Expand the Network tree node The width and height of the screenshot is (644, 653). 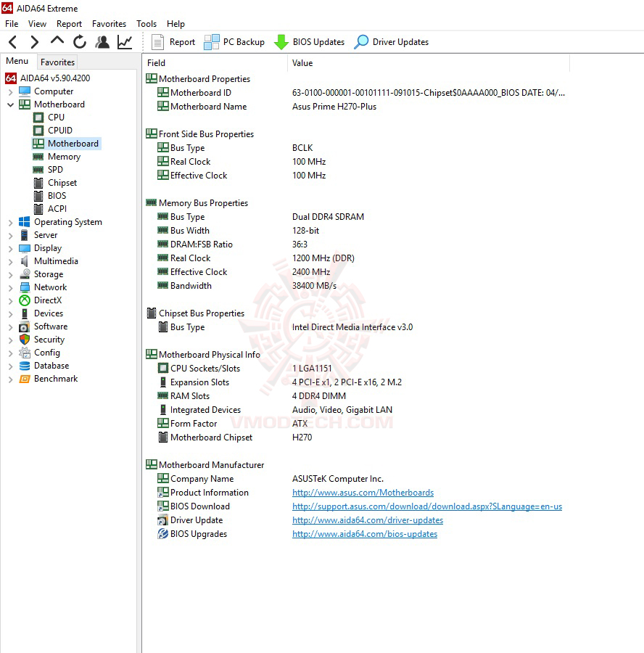click(11, 288)
